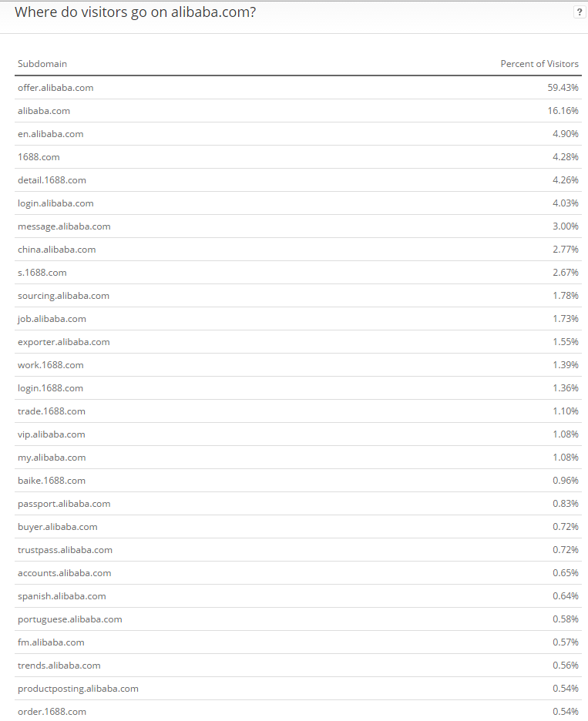Click china.alibaba.com entry

pyautogui.click(x=56, y=250)
